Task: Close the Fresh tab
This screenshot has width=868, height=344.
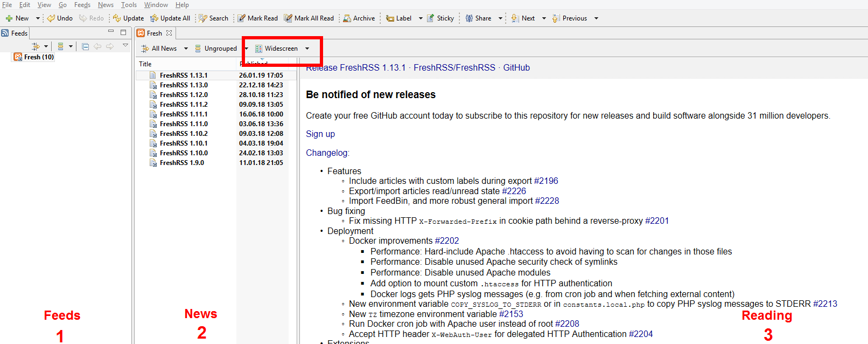Action: (169, 33)
